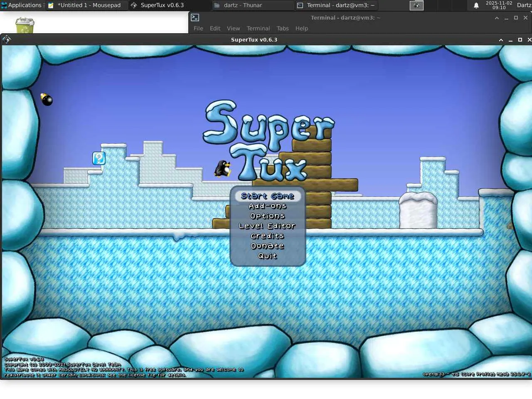Screen dimensions: 532x399
Task: Open the Terminal window's Help menu
Action: pyautogui.click(x=302, y=28)
